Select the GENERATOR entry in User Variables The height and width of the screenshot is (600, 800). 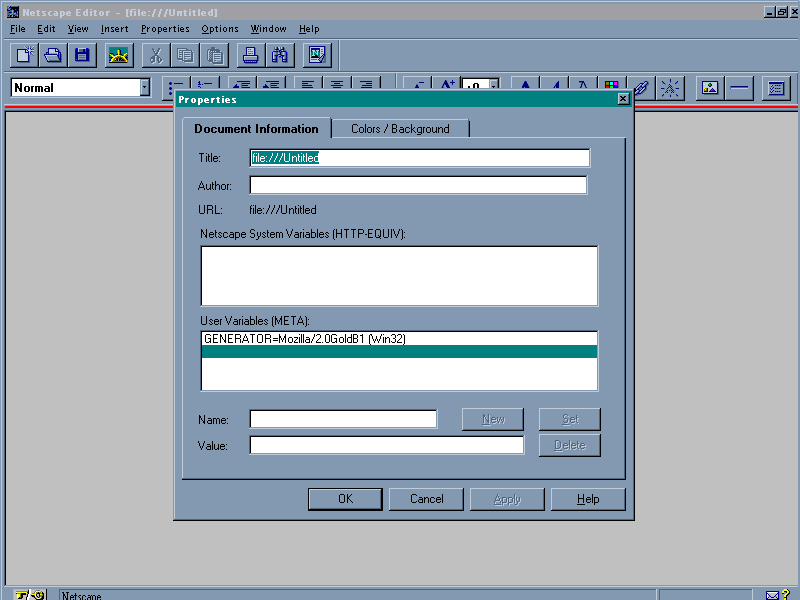304,339
